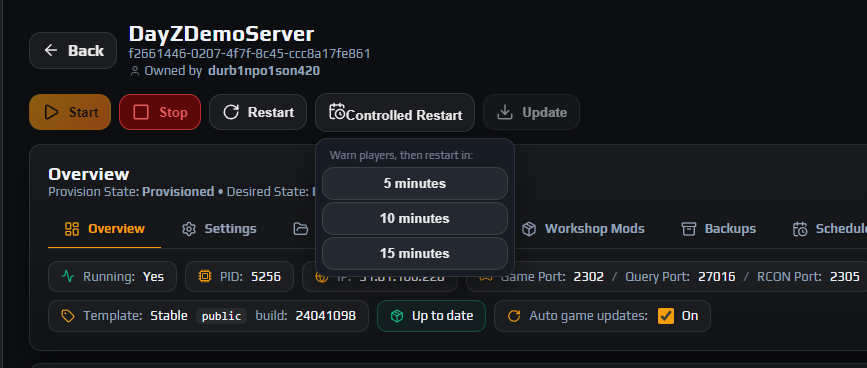Click the server ID f2661446-0207-4f7f-8c45-ccc8a17fe861
This screenshot has width=867, height=368.
[249, 54]
